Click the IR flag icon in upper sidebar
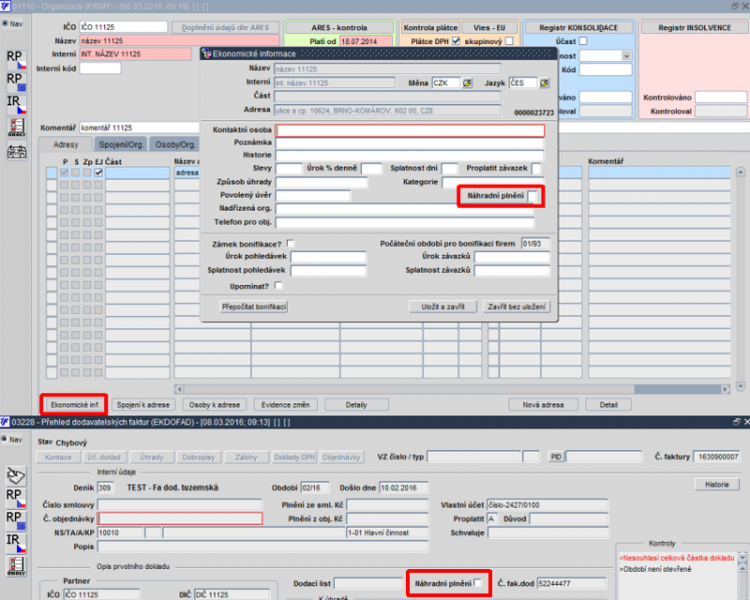Image resolution: width=750 pixels, height=600 pixels. pyautogui.click(x=16, y=105)
